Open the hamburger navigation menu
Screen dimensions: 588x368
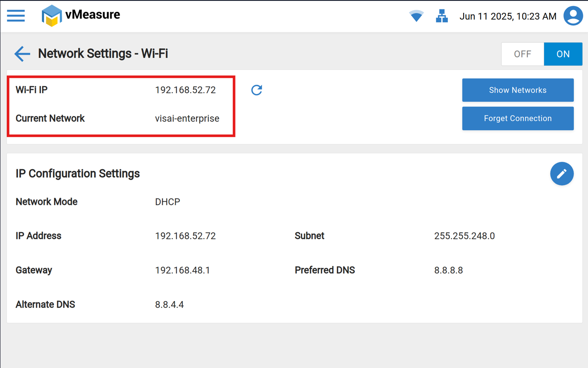16,16
